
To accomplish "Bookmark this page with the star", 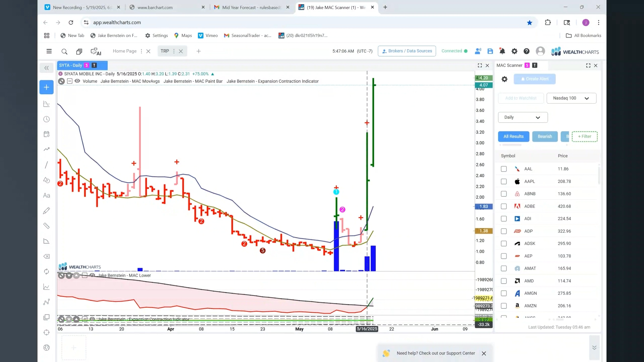I will (x=530, y=23).
